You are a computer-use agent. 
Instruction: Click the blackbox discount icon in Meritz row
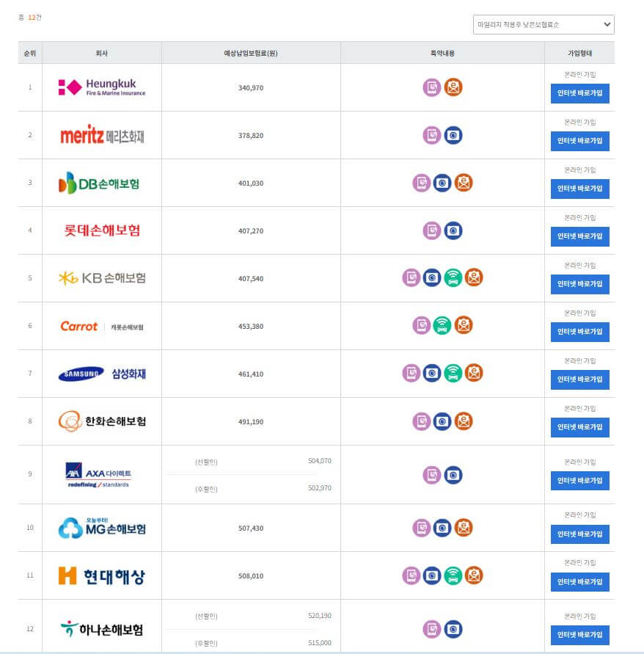(453, 134)
